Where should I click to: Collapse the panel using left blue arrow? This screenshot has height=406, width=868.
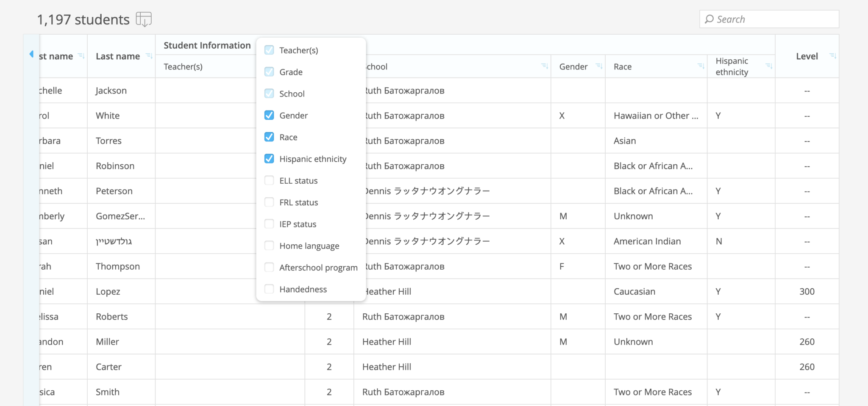pyautogui.click(x=31, y=54)
